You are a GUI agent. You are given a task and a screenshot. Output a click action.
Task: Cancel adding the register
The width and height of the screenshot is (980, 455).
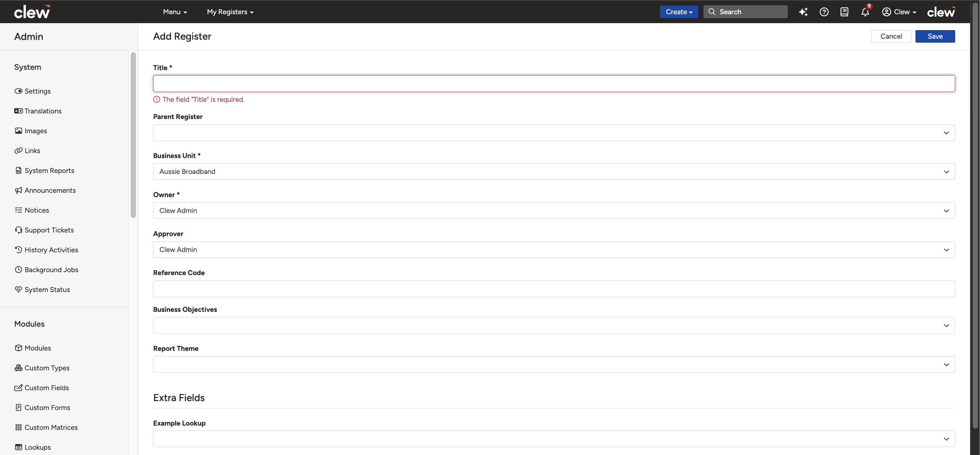click(891, 36)
